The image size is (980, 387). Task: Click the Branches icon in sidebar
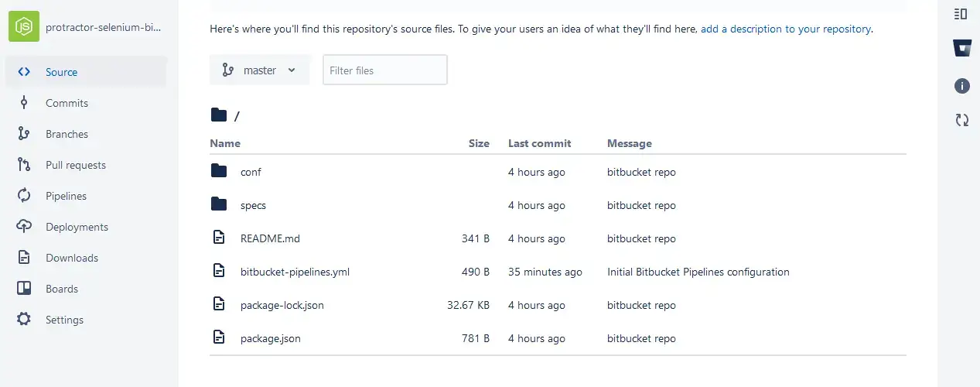pos(24,134)
